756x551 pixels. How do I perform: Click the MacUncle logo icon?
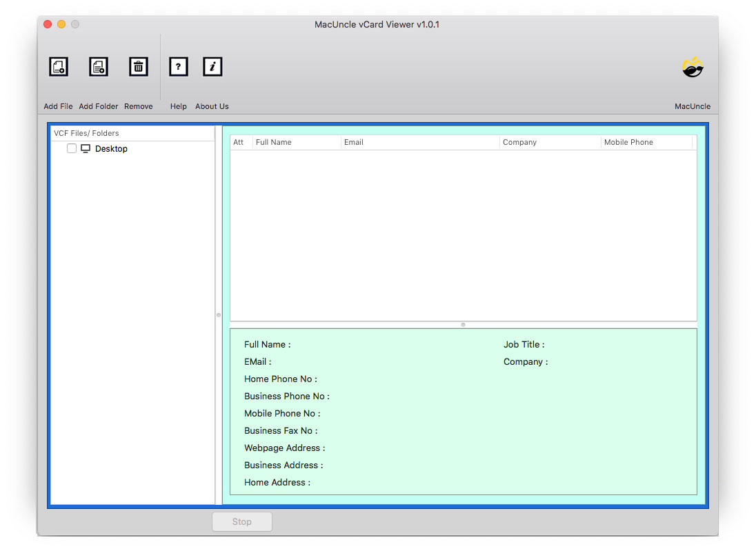tap(693, 68)
